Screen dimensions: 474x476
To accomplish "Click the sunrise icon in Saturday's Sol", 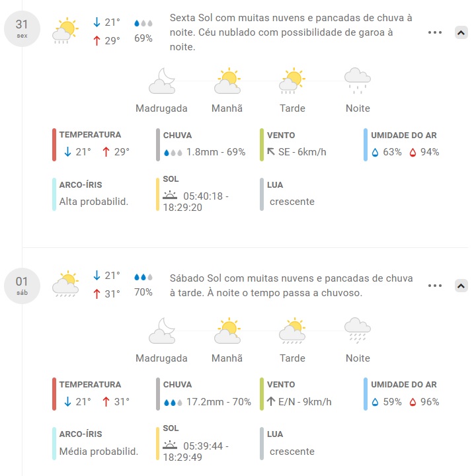I will click(171, 445).
